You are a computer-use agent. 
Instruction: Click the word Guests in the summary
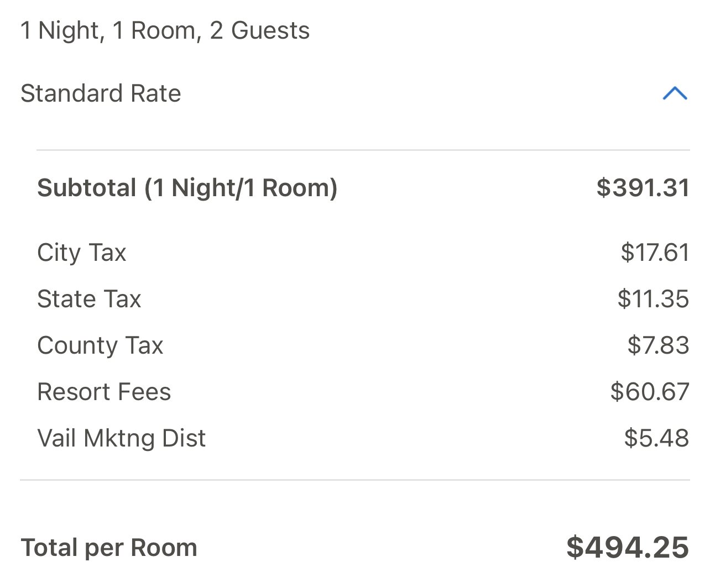[270, 31]
